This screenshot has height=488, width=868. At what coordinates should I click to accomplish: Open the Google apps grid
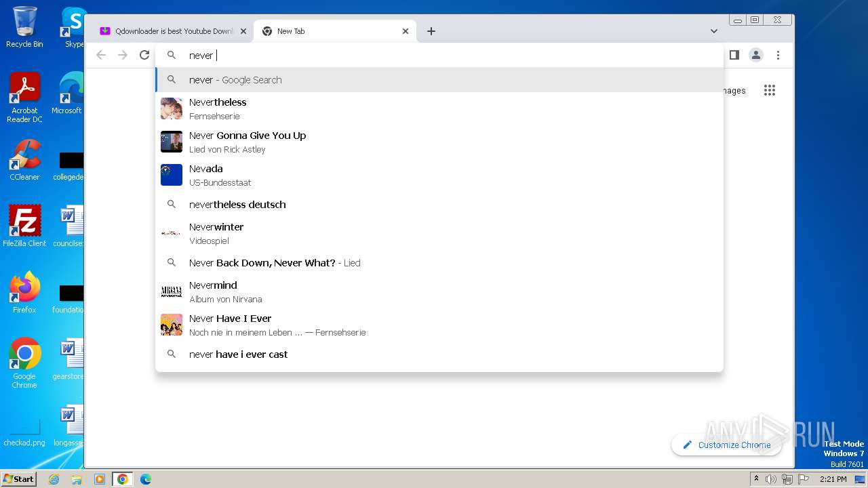tap(770, 90)
